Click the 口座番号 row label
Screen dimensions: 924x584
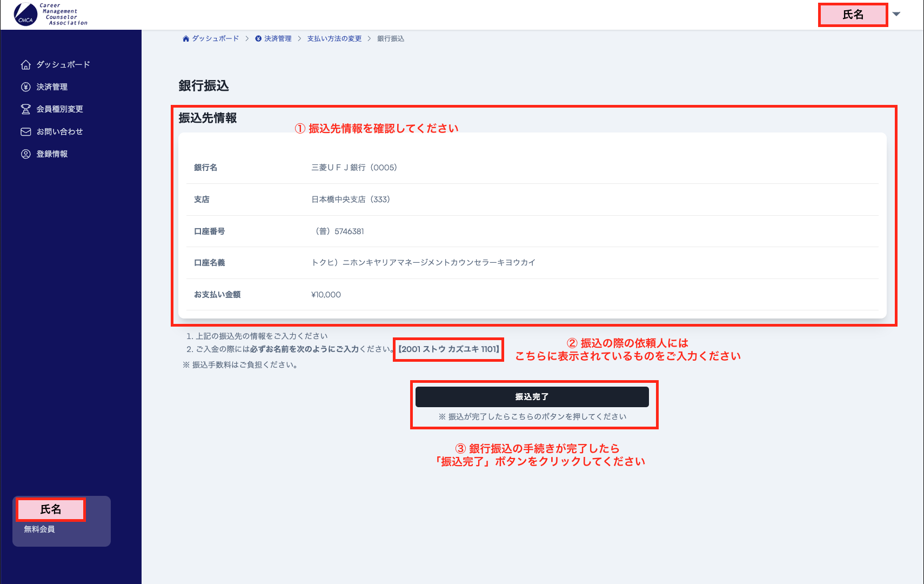click(x=209, y=231)
